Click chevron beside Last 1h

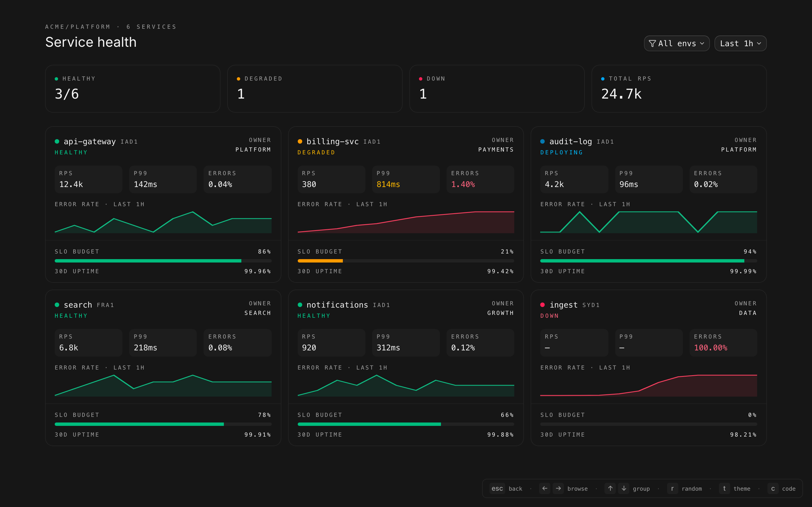759,44
